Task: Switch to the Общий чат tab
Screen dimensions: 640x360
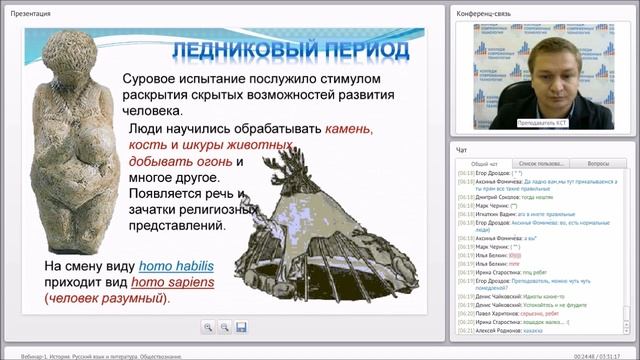Action: click(x=484, y=164)
